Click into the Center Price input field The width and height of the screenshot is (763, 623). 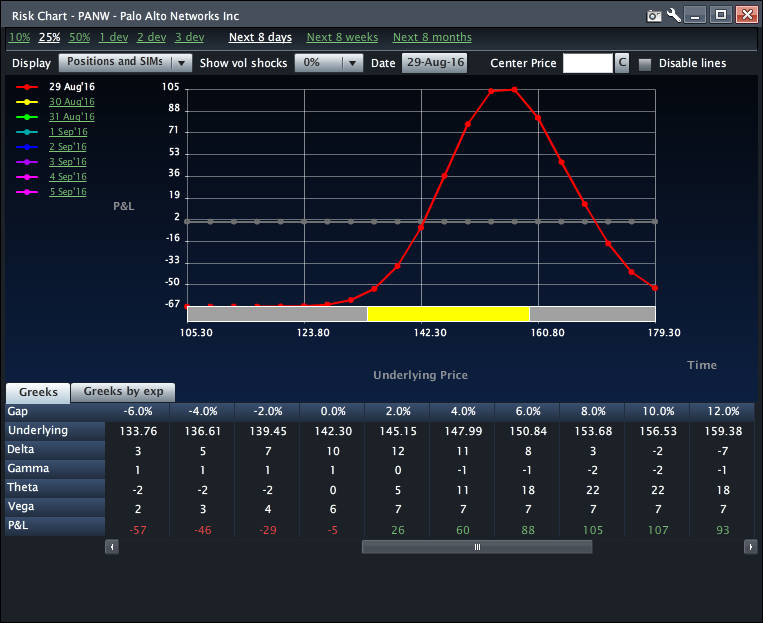(x=587, y=63)
